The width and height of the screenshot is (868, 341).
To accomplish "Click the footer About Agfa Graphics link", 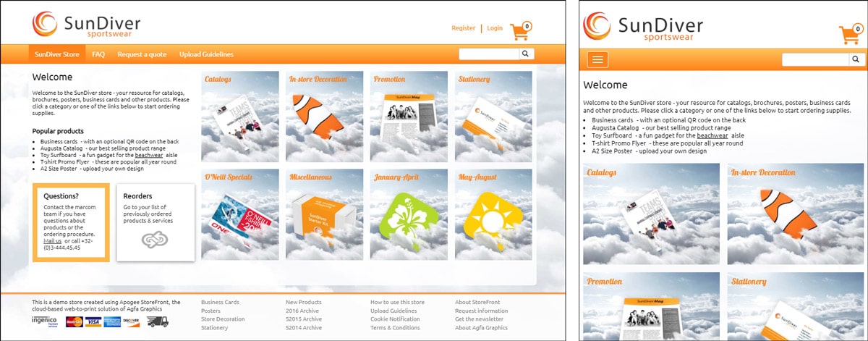I will coord(481,328).
